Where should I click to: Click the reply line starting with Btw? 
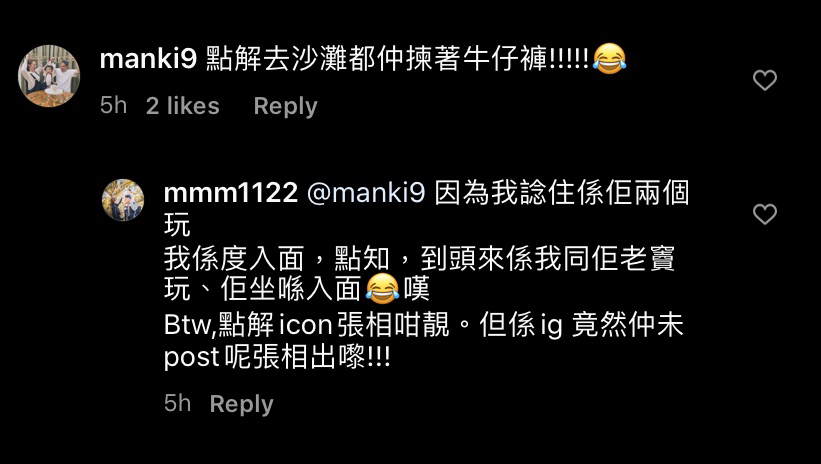click(x=424, y=325)
